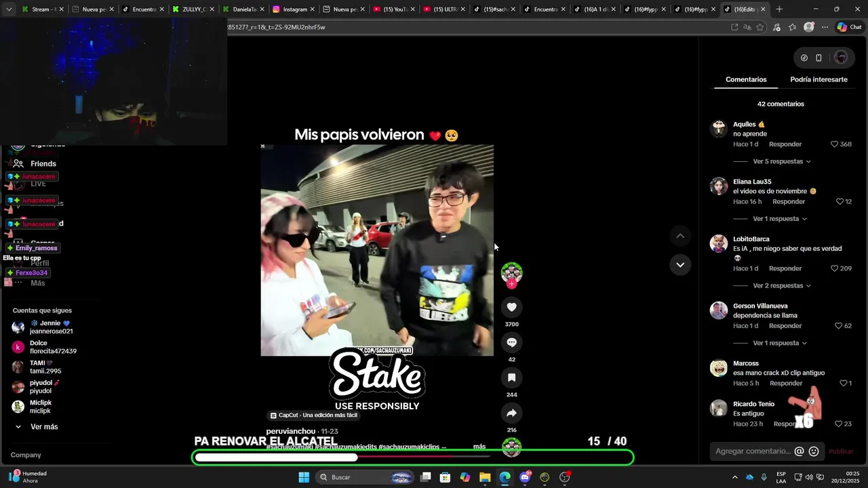This screenshot has height=488, width=868.
Task: Like the comment from Marcoss
Action: tap(843, 383)
